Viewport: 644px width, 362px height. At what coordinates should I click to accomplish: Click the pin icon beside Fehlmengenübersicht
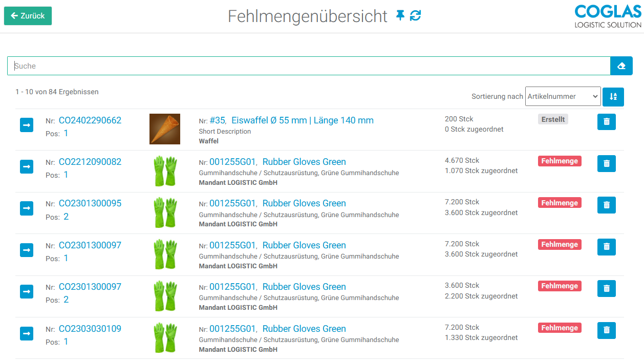tap(400, 16)
